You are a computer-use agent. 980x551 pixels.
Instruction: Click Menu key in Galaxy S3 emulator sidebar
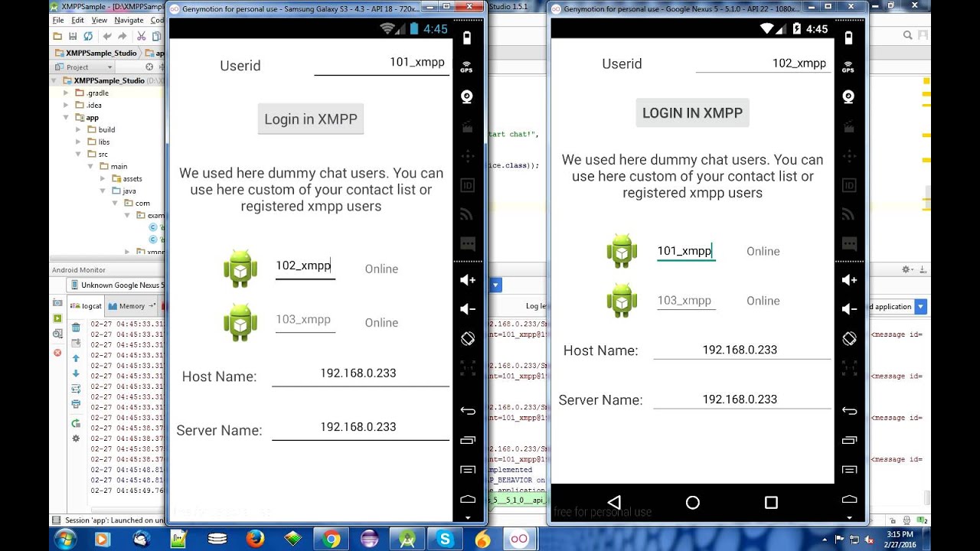point(467,469)
